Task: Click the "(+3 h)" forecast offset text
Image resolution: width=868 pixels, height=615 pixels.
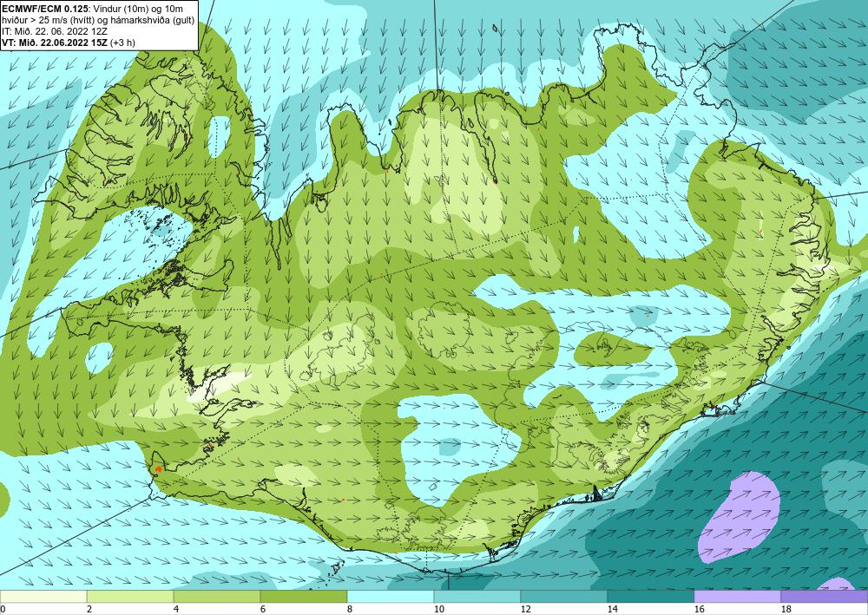Action: pos(123,43)
